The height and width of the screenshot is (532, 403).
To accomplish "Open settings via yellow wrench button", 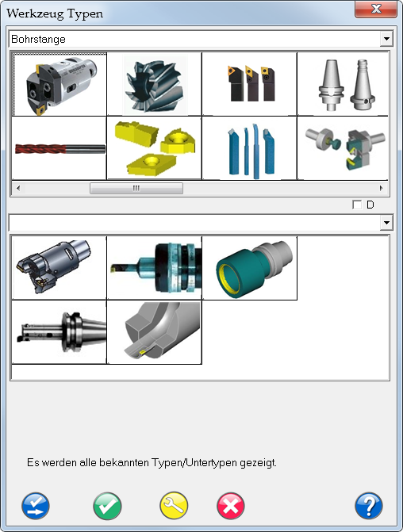I will coord(174,506).
